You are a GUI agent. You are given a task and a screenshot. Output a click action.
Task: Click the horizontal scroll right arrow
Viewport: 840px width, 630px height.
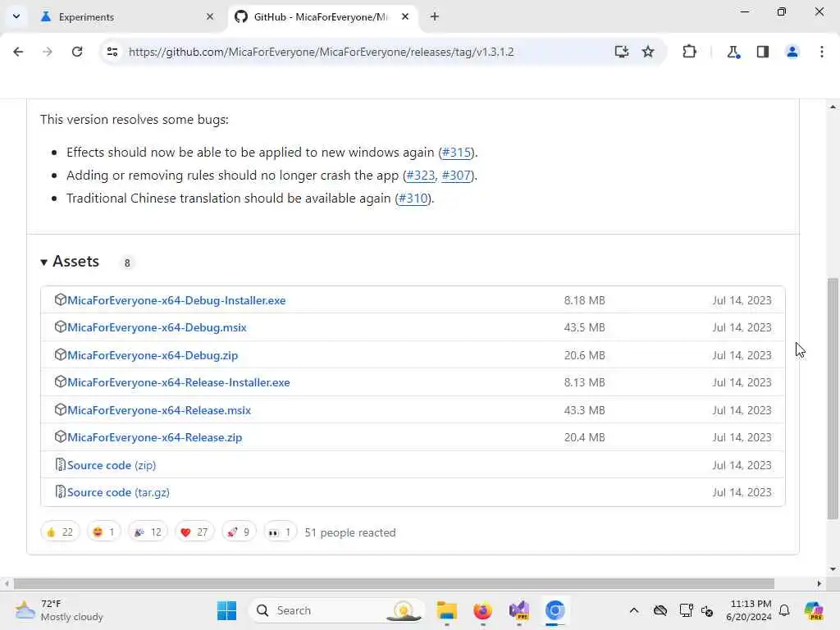point(819,583)
